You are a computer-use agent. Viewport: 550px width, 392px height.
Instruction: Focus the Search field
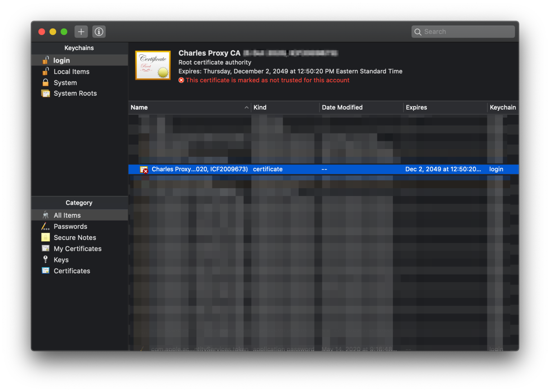coord(463,32)
